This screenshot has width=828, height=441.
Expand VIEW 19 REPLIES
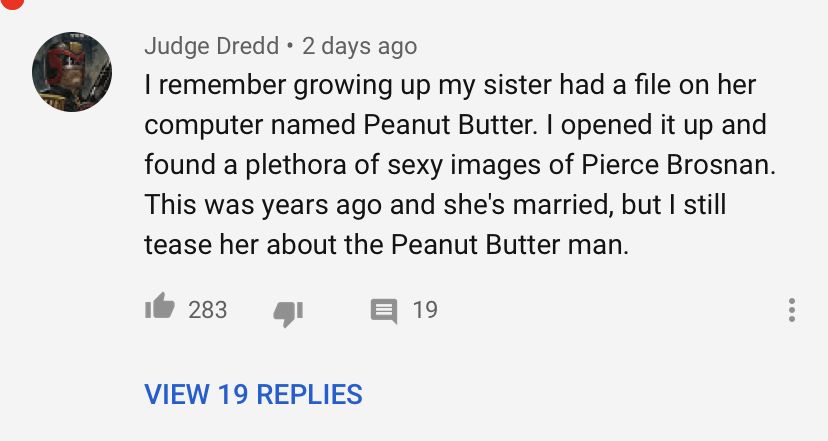(x=254, y=394)
